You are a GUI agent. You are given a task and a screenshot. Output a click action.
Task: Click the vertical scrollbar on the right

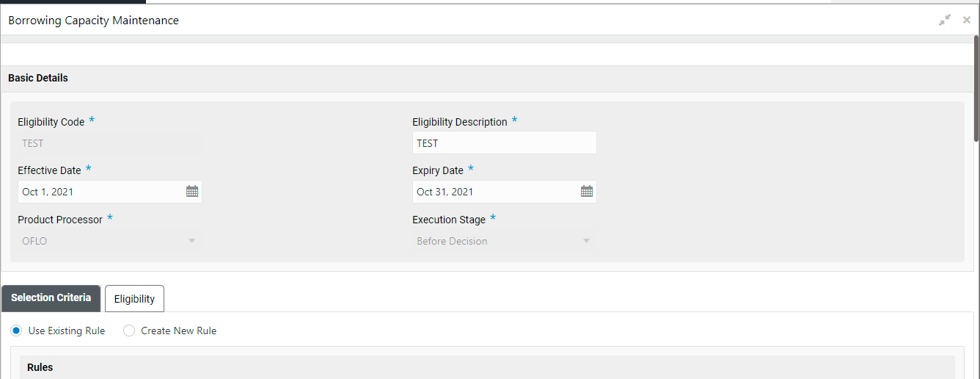976,88
